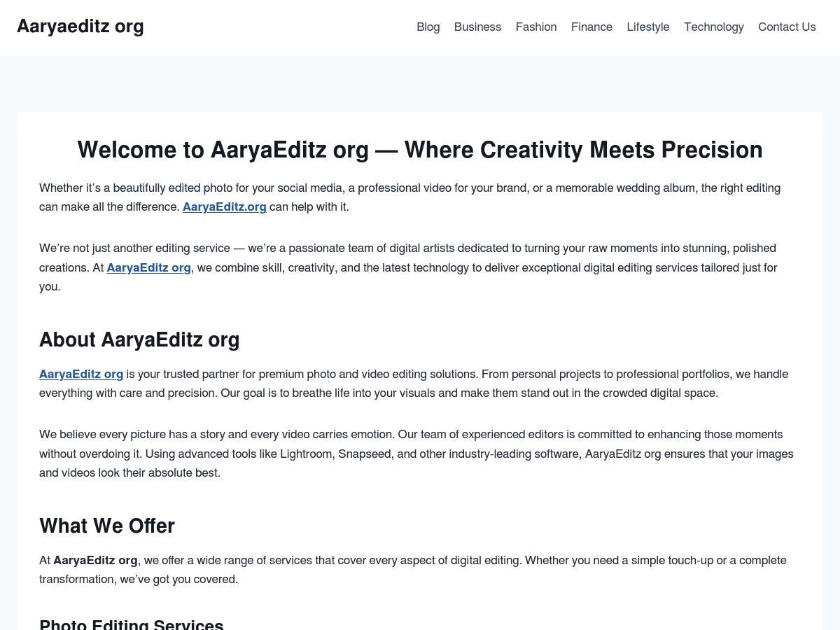Open the Blog menu item
The height and width of the screenshot is (630, 840).
pyautogui.click(x=428, y=27)
